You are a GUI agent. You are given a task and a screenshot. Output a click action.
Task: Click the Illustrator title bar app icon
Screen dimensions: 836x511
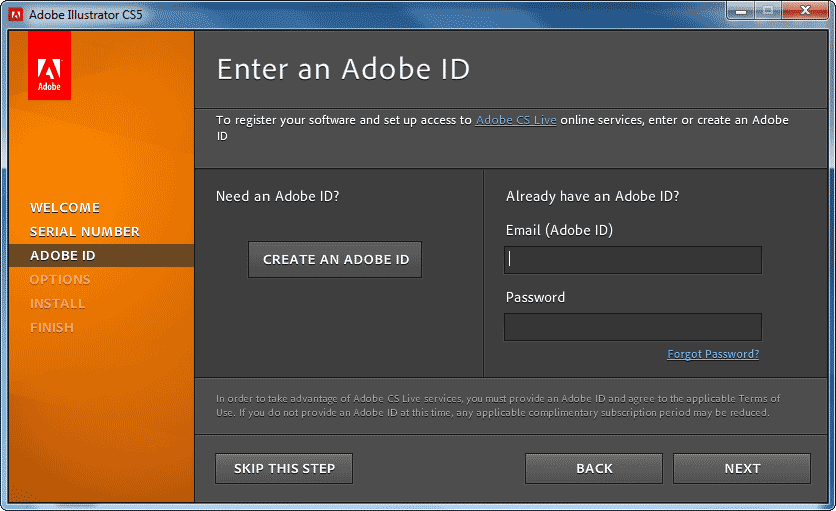[x=15, y=15]
